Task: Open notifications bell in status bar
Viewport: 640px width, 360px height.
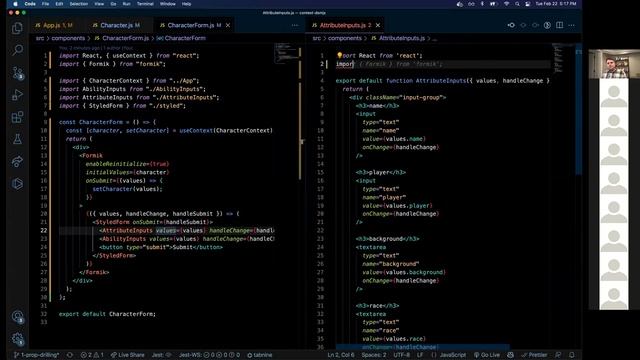Action: 572,355
